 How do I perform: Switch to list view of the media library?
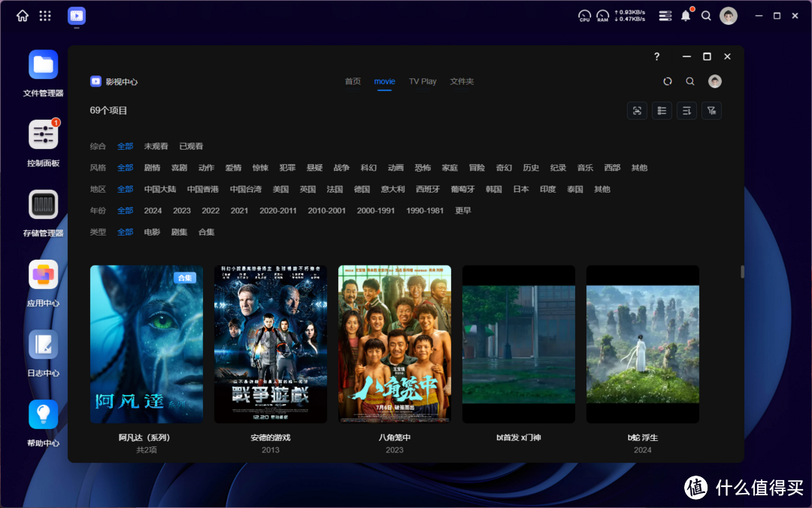coord(662,110)
